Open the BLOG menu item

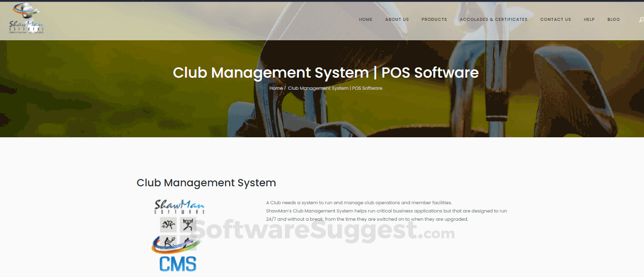click(x=614, y=19)
